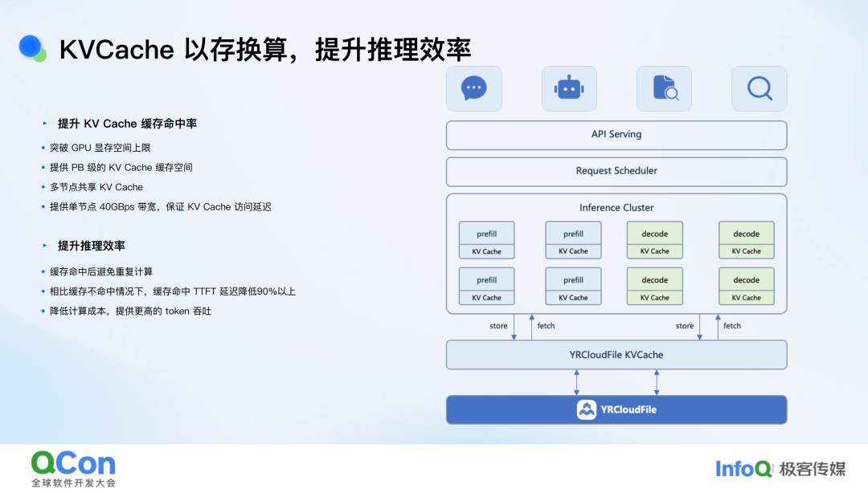Click the Inference Cluster label
868x493 pixels.
(616, 207)
